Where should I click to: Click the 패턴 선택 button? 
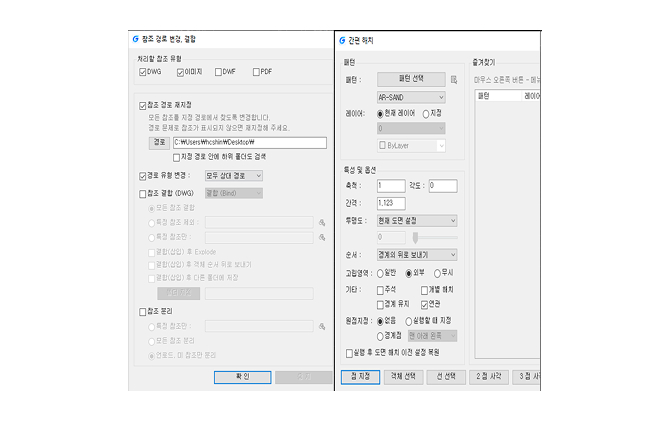(411, 77)
